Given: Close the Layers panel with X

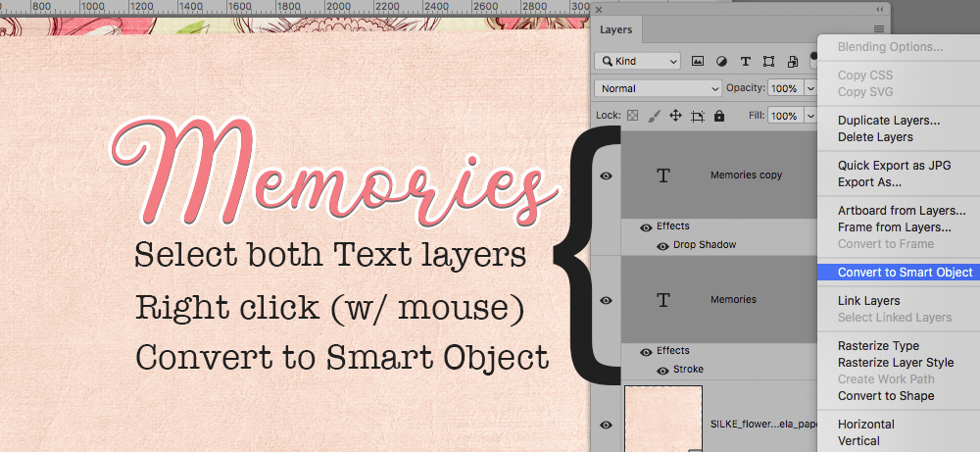Looking at the screenshot, I should (599, 10).
